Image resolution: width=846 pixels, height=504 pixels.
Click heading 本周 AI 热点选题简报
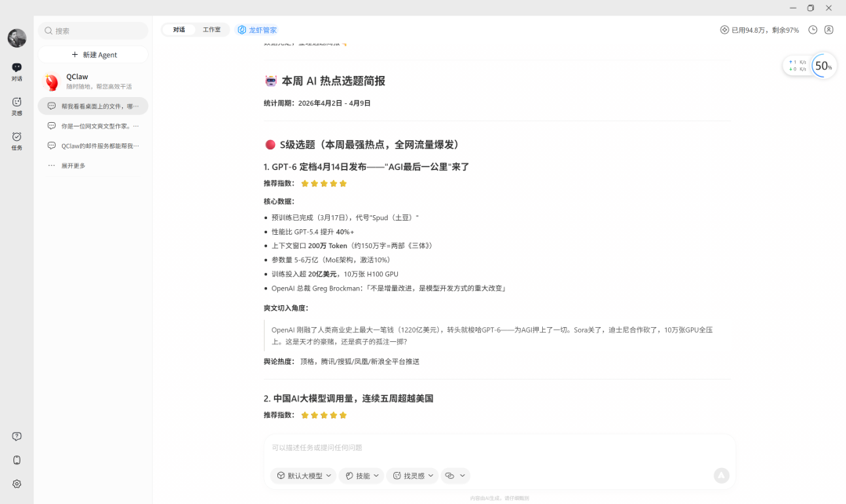tap(334, 81)
